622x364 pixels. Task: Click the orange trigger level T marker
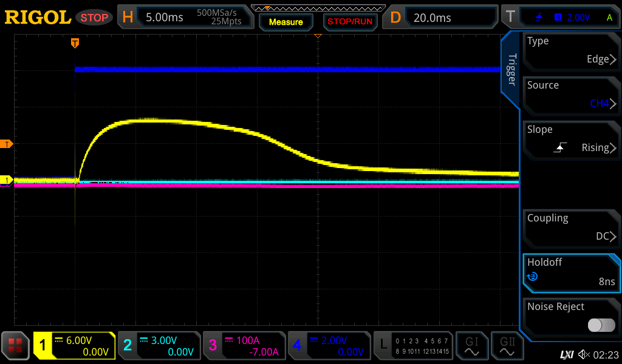[7, 144]
